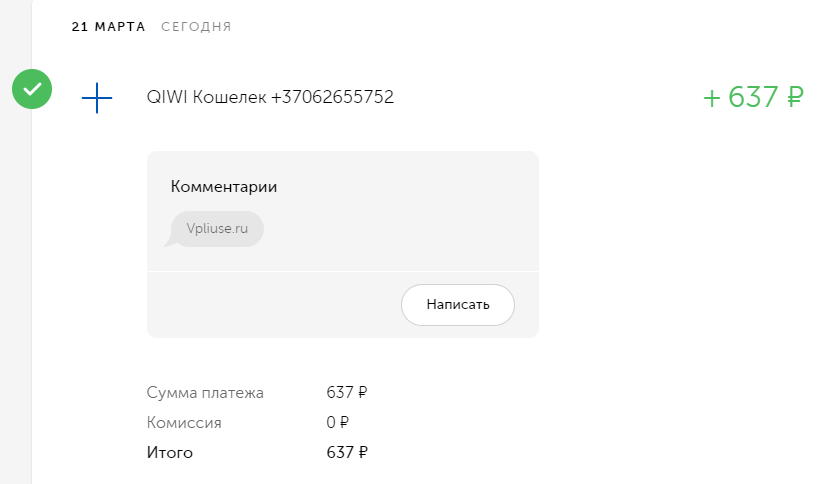Select the 21 МАРТА date header
828x484 pixels.
pos(108,27)
